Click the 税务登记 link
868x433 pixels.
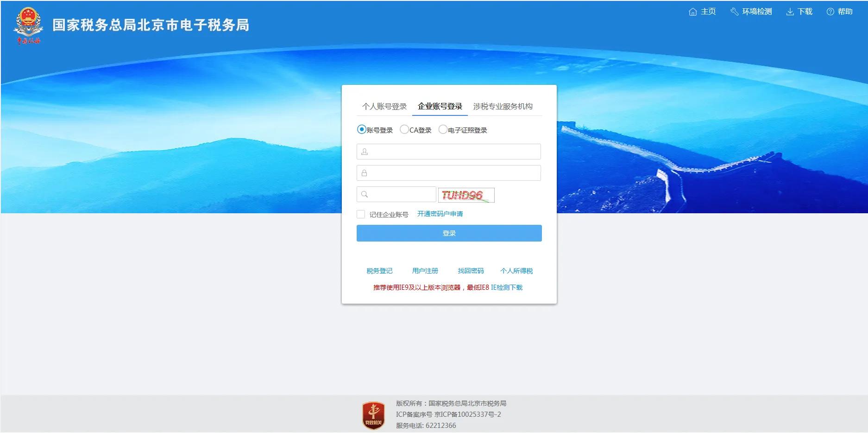[x=380, y=271]
